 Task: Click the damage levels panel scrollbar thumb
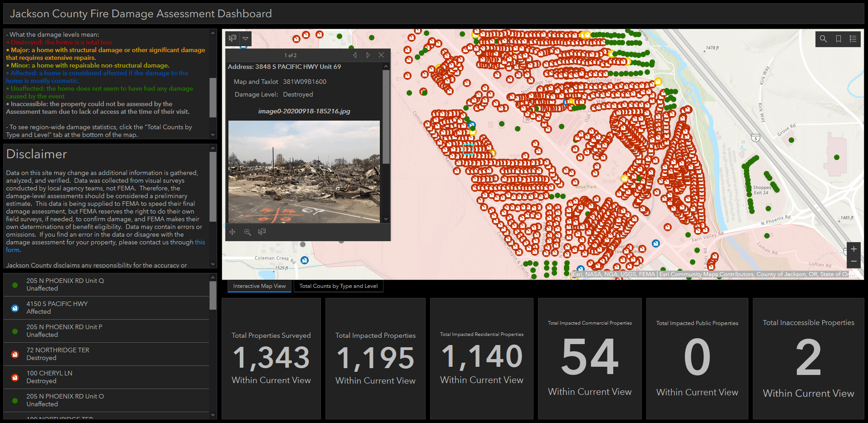(x=213, y=98)
